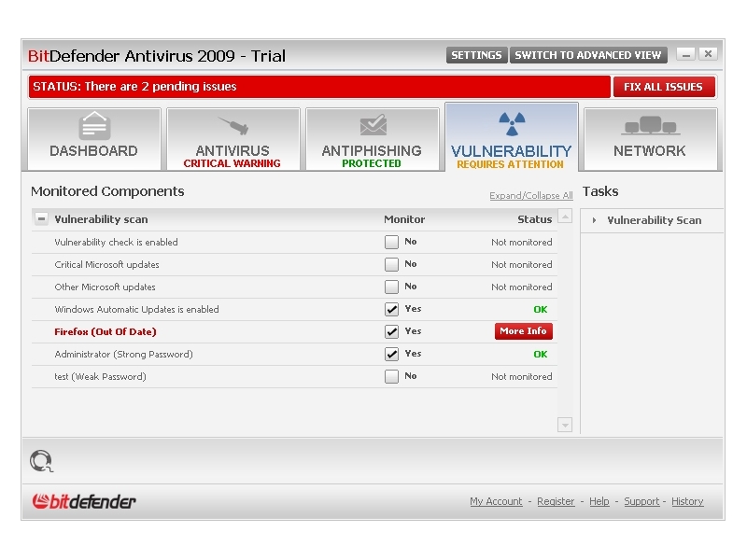Click scrollbar up arrow in components list
Viewport: 747px width, 560px height.
click(565, 217)
